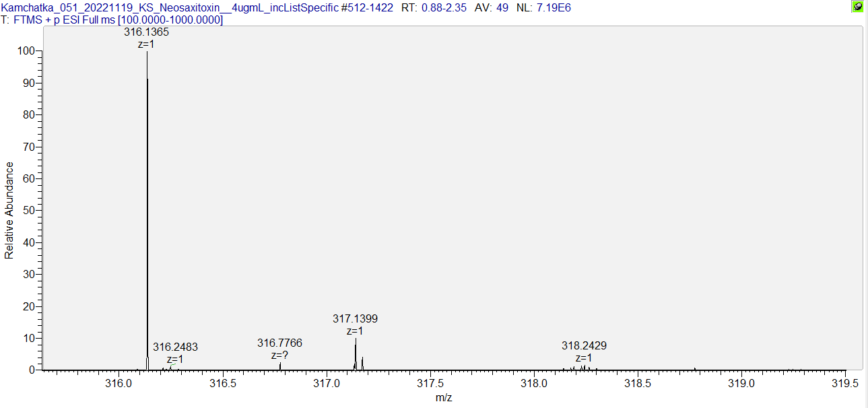This screenshot has height=408, width=868.
Task: Click the 316.1365 base peak label
Action: [146, 32]
